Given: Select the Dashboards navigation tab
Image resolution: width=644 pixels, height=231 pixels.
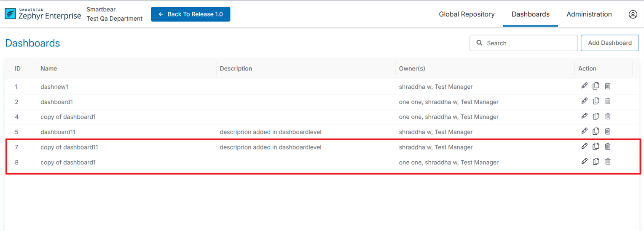Looking at the screenshot, I should pyautogui.click(x=530, y=14).
